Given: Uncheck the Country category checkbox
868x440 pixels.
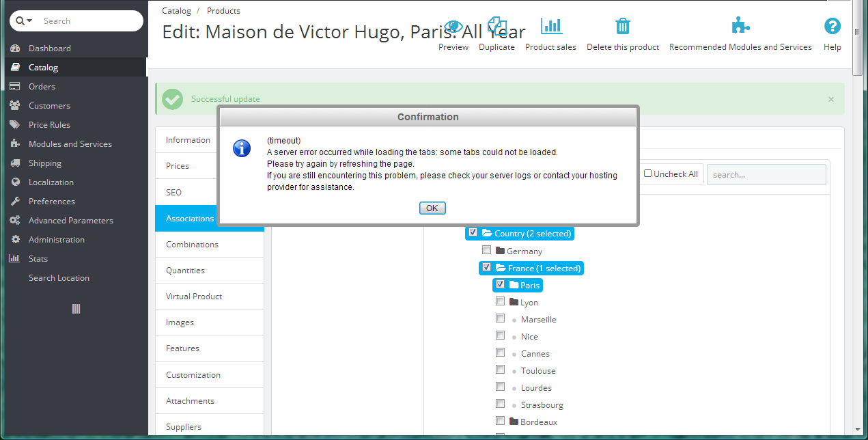Looking at the screenshot, I should [473, 232].
